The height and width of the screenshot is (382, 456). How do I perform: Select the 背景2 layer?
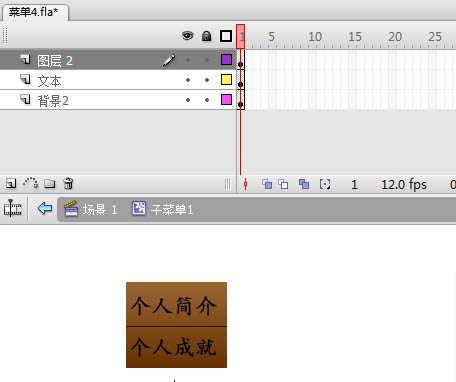(x=118, y=100)
